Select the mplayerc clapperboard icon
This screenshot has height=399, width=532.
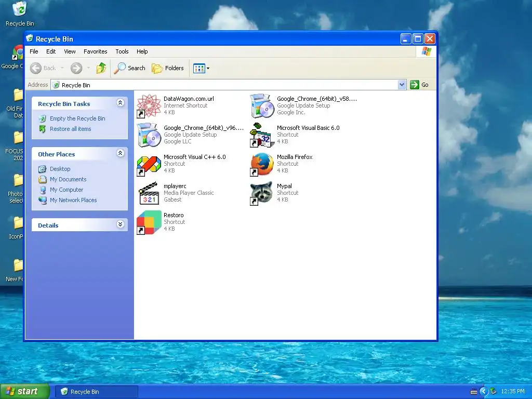(149, 193)
